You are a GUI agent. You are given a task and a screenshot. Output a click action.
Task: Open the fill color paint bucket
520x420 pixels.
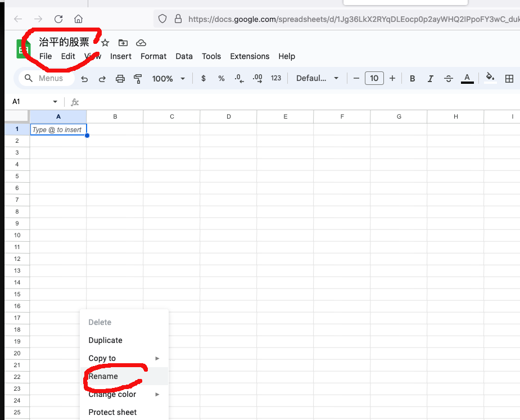coord(490,78)
